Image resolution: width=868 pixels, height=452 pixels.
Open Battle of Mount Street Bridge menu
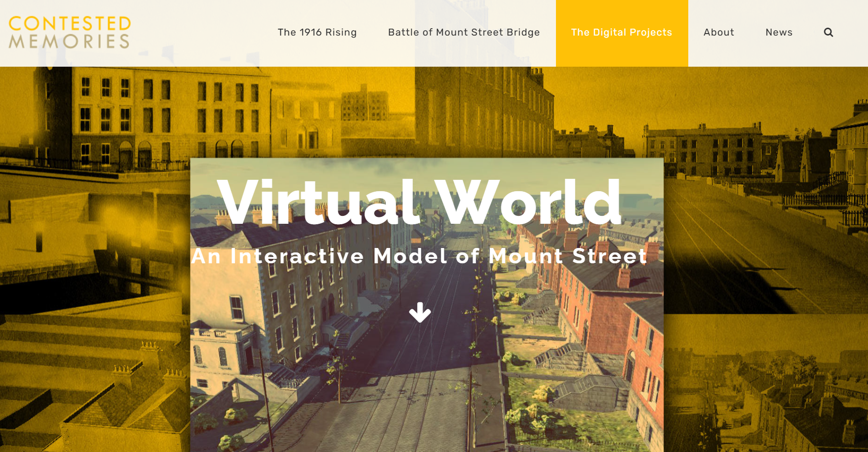464,33
